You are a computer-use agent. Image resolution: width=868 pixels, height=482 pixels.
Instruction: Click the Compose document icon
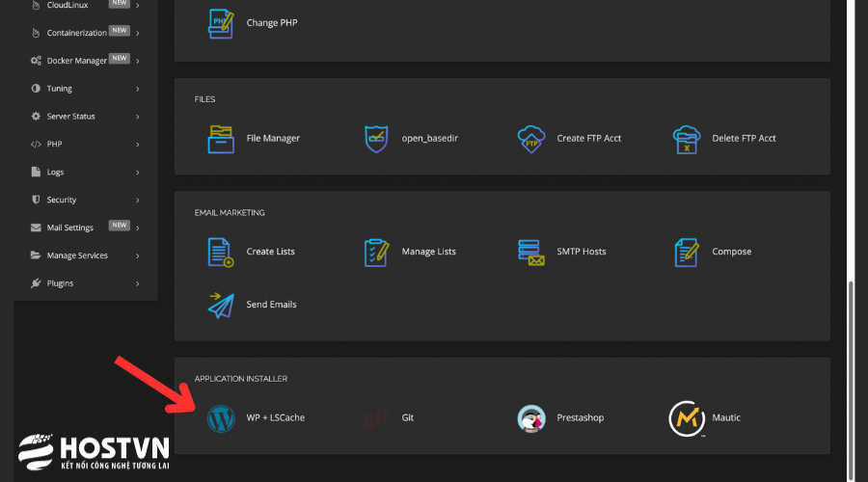point(687,253)
